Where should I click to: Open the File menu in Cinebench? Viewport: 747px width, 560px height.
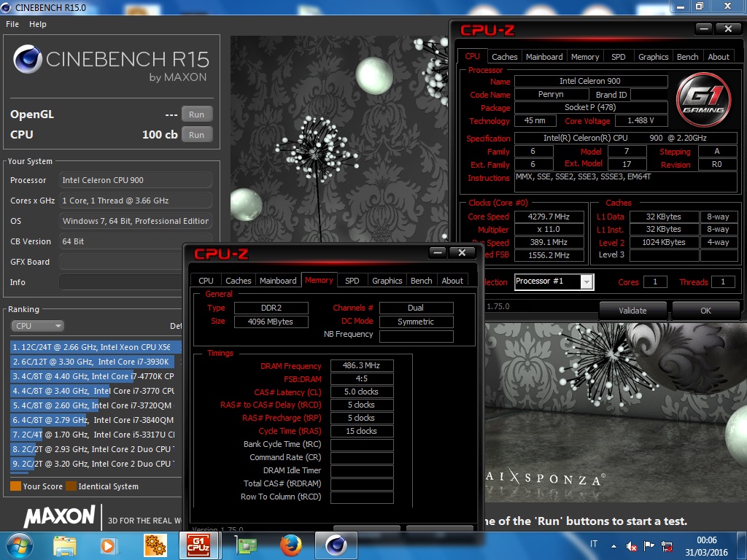(x=12, y=24)
